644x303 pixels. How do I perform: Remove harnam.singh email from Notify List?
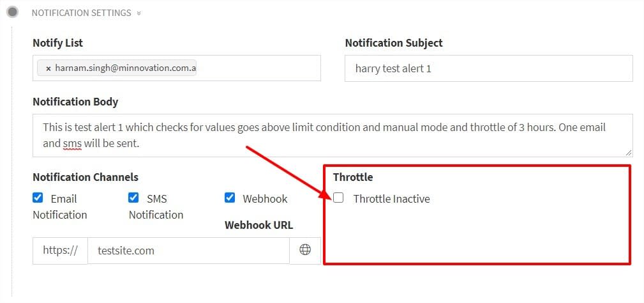click(x=48, y=68)
